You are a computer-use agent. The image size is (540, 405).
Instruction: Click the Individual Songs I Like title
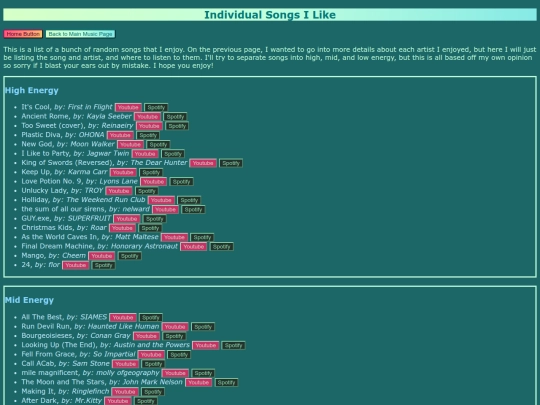point(270,15)
